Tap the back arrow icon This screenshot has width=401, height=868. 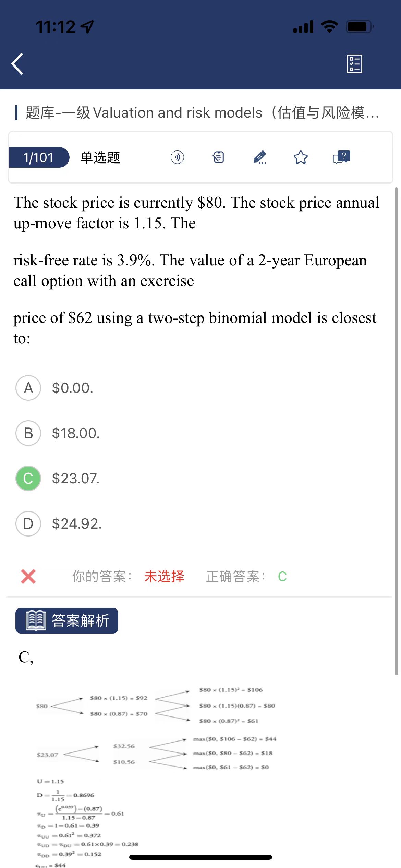click(17, 64)
